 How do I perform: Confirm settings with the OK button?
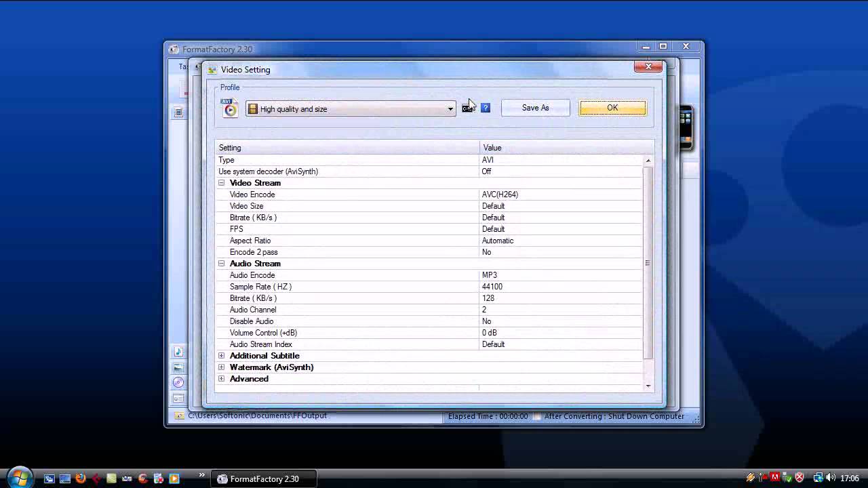(x=612, y=108)
